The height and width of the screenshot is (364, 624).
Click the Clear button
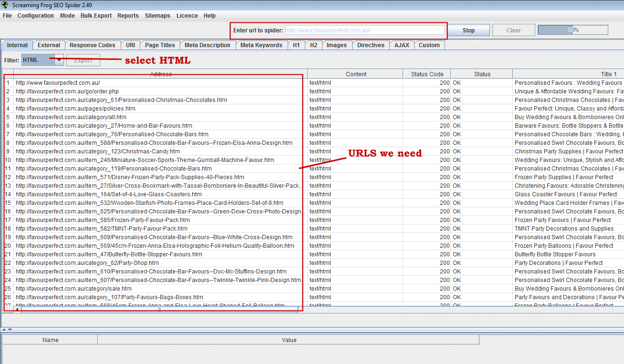pyautogui.click(x=514, y=30)
